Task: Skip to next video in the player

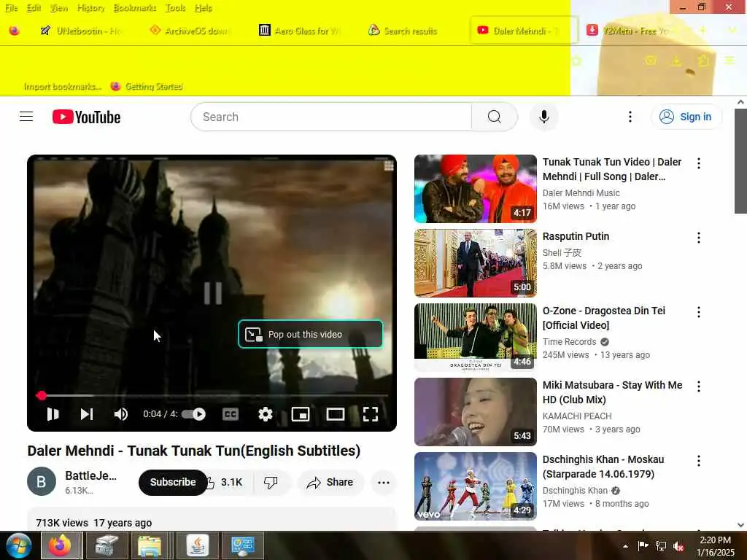Action: click(x=86, y=414)
